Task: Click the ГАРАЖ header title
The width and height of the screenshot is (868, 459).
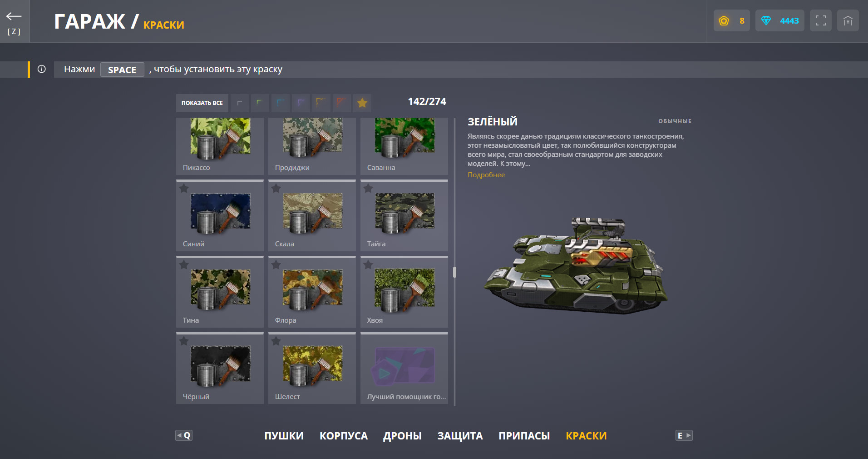Action: coord(89,21)
